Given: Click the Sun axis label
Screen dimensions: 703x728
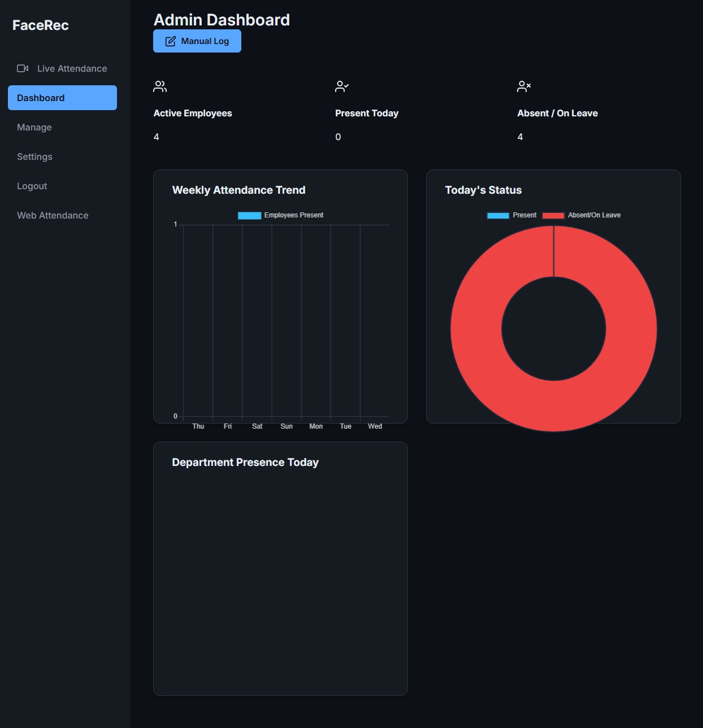Looking at the screenshot, I should click(287, 426).
